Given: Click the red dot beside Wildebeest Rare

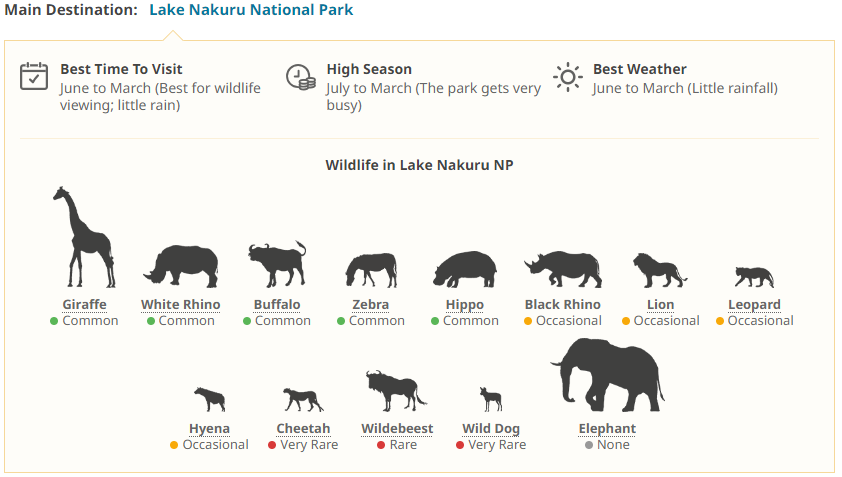Looking at the screenshot, I should (x=381, y=445).
